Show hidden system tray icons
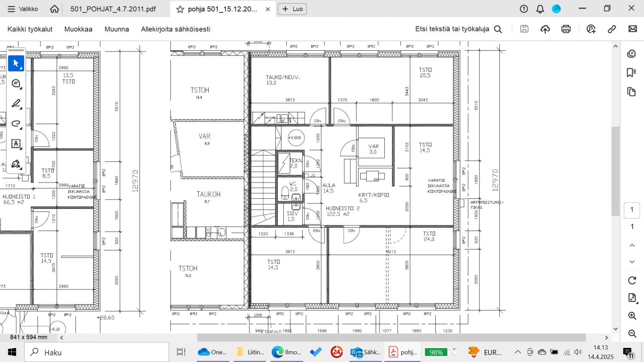The width and height of the screenshot is (644, 362). click(518, 352)
